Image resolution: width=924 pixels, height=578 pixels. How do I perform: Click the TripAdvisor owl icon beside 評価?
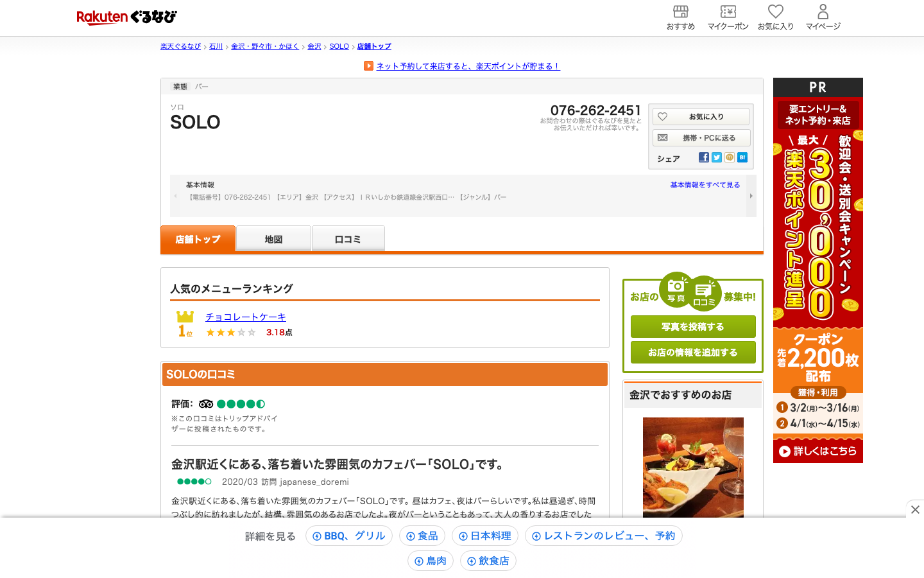(x=205, y=403)
